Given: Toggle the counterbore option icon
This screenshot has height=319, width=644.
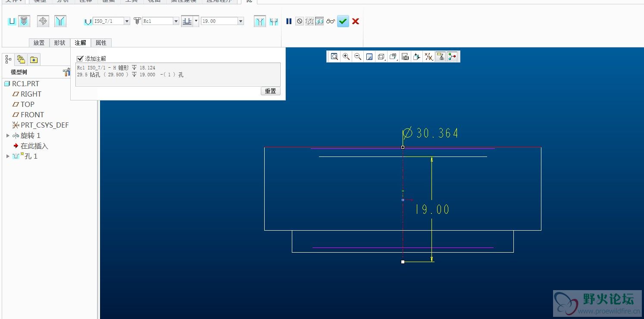Looking at the screenshot, I should click(274, 21).
